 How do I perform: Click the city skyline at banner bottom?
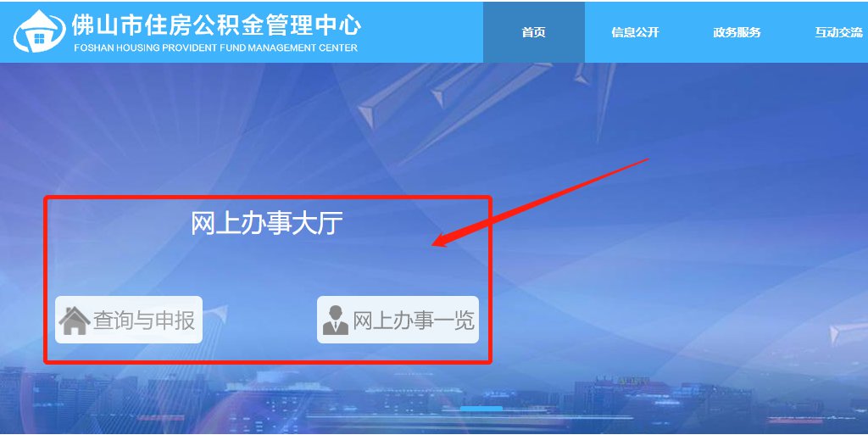434,401
